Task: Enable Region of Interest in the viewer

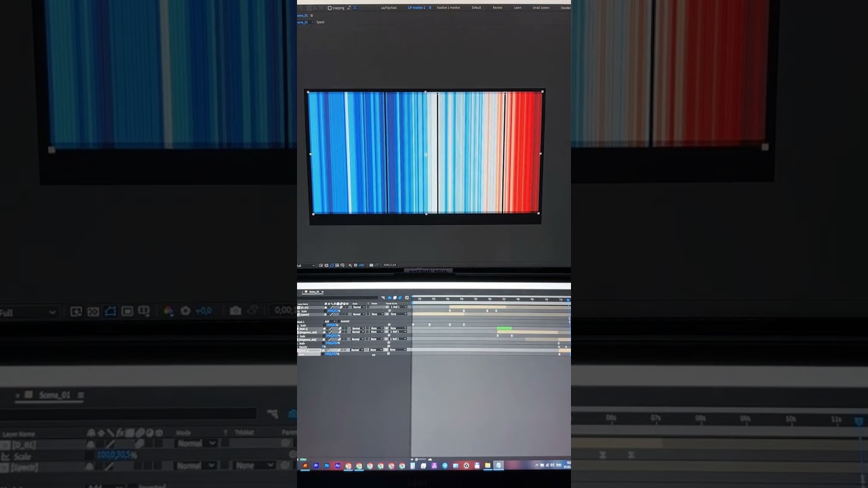Action: click(x=337, y=265)
